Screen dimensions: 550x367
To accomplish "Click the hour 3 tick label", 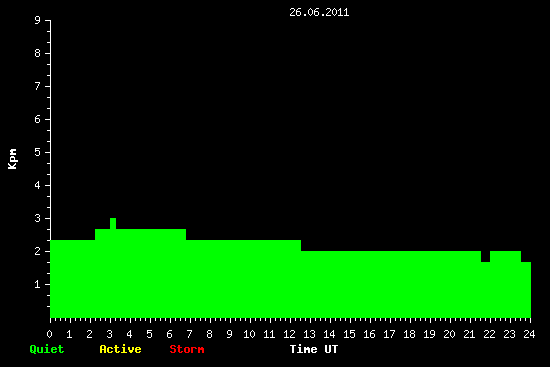I will (110, 334).
